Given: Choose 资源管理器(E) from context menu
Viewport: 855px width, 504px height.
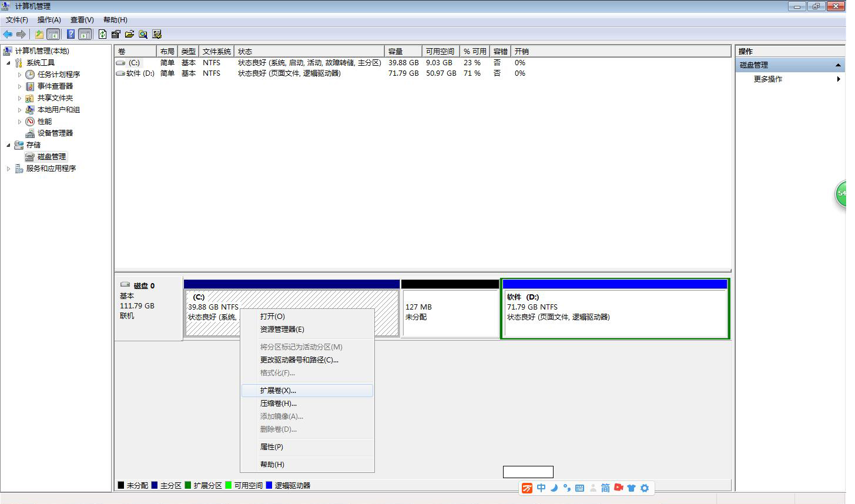Looking at the screenshot, I should [x=307, y=330].
